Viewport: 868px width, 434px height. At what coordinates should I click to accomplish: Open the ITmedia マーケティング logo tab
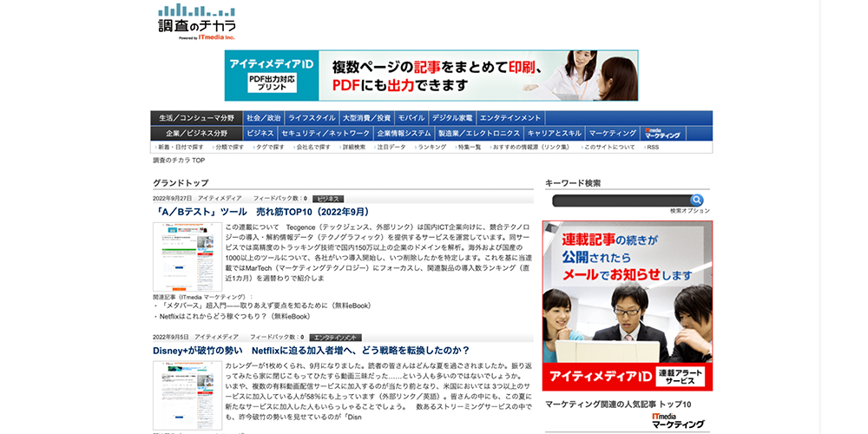[661, 134]
